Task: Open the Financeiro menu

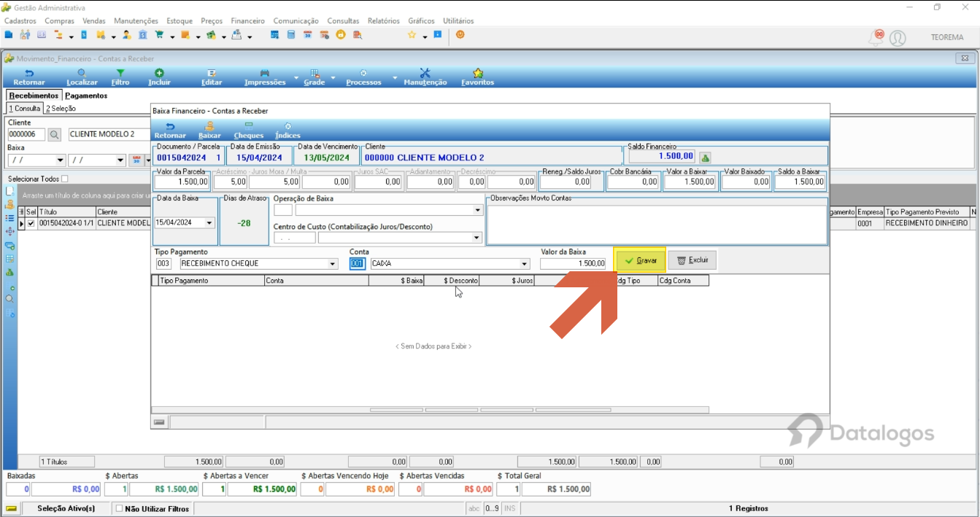Action: (x=247, y=21)
